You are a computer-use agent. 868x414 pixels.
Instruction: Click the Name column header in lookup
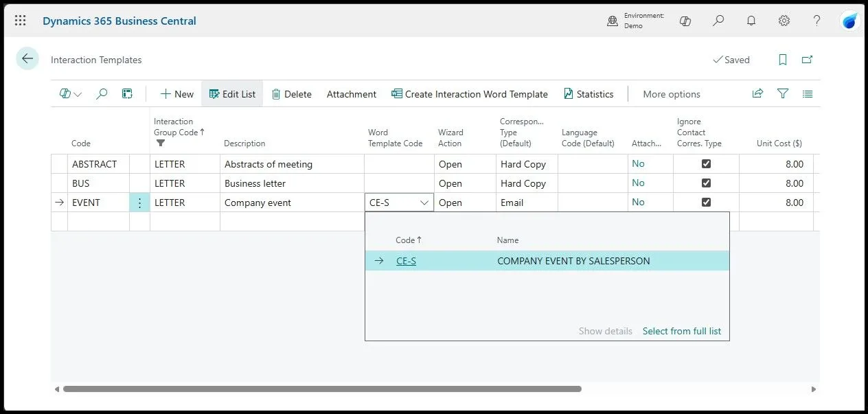507,240
